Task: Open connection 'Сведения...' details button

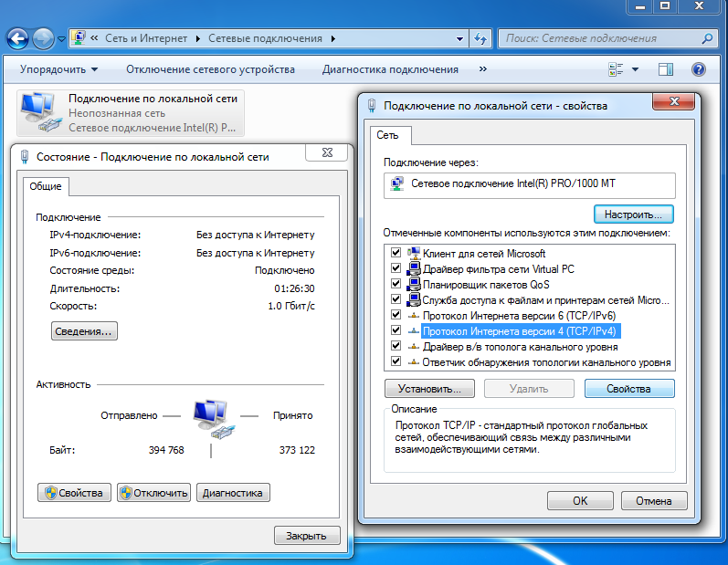Action: point(84,331)
